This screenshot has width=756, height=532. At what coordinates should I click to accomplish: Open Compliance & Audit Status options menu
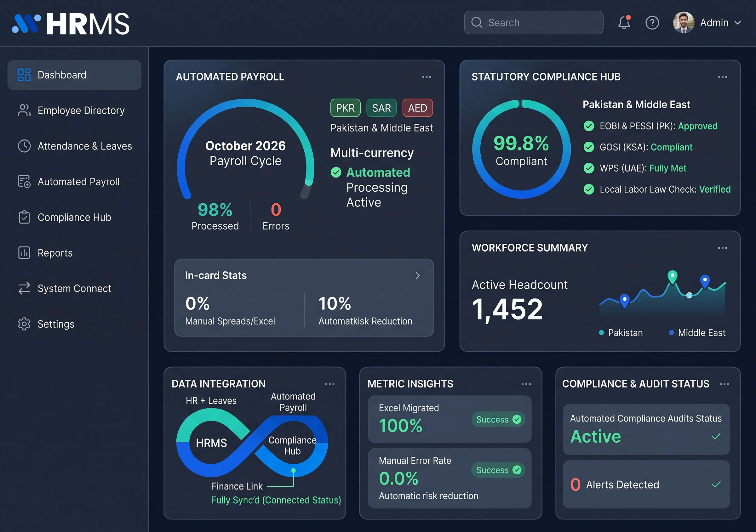pos(724,384)
